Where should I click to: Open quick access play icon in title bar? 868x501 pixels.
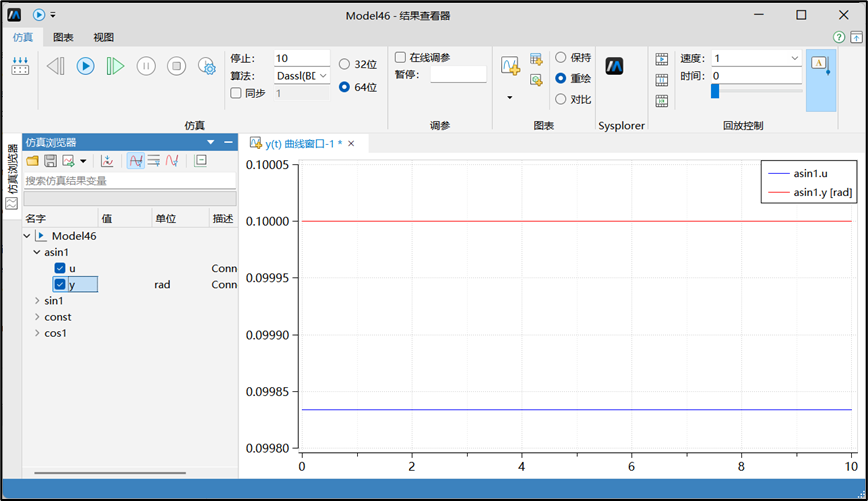tap(39, 15)
